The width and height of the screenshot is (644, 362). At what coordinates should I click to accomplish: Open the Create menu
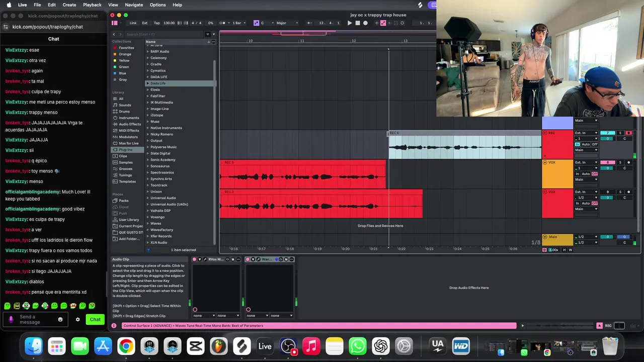[69, 5]
